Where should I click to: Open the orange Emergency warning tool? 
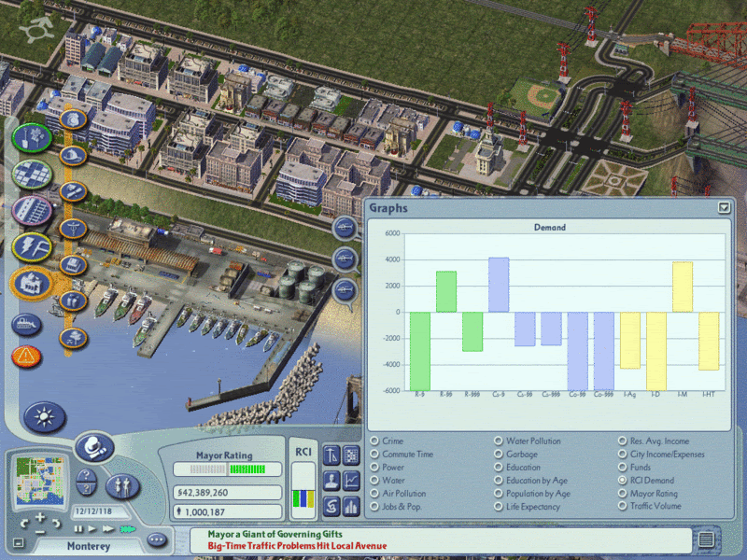26,356
